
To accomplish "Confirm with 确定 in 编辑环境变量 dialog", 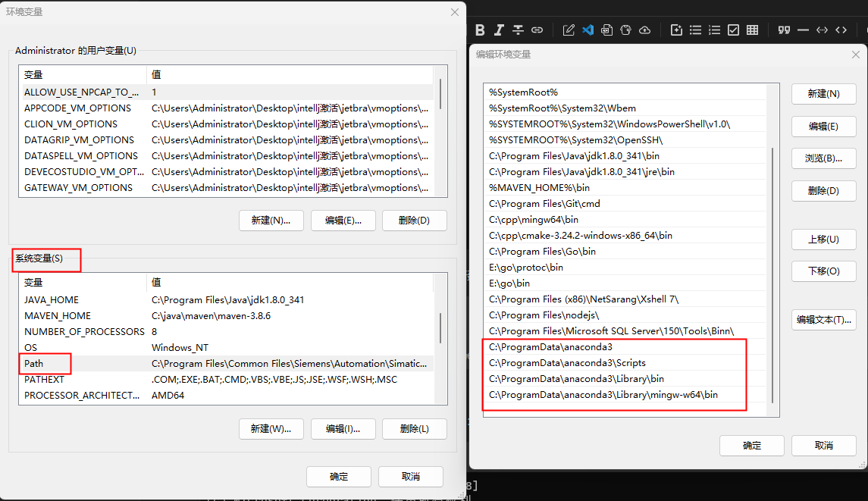I will pyautogui.click(x=752, y=445).
